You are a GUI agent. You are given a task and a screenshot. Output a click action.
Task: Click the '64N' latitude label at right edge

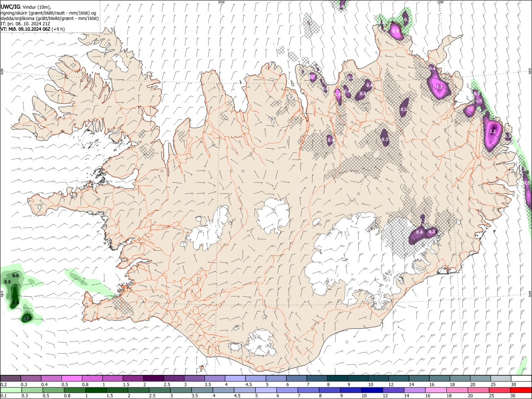530,293
